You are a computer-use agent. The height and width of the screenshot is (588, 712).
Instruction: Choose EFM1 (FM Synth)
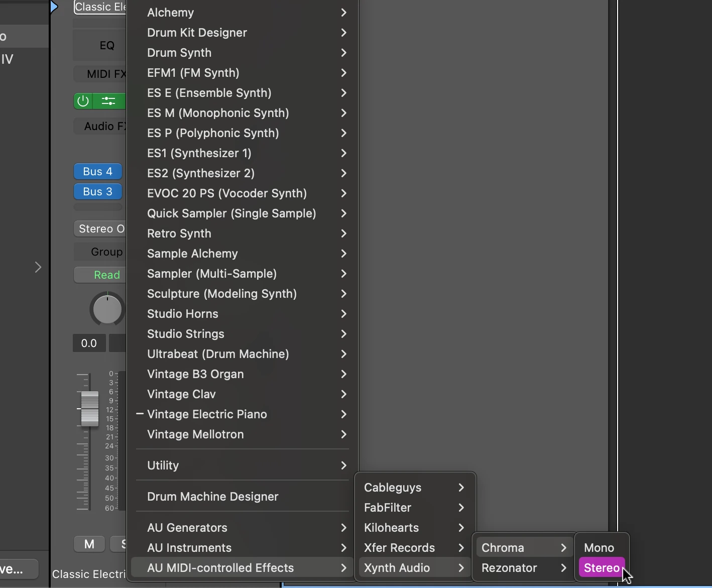243,73
